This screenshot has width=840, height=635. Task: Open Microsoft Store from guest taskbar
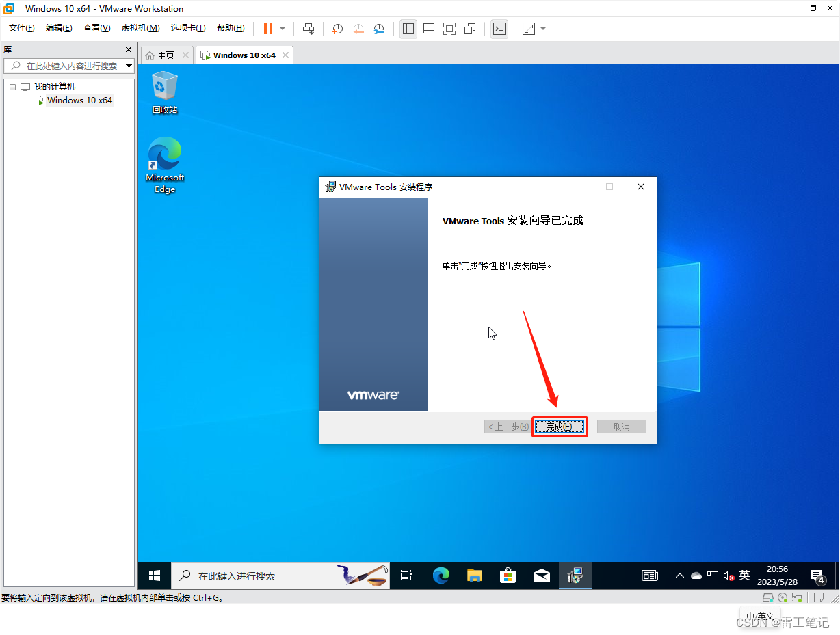tap(508, 576)
